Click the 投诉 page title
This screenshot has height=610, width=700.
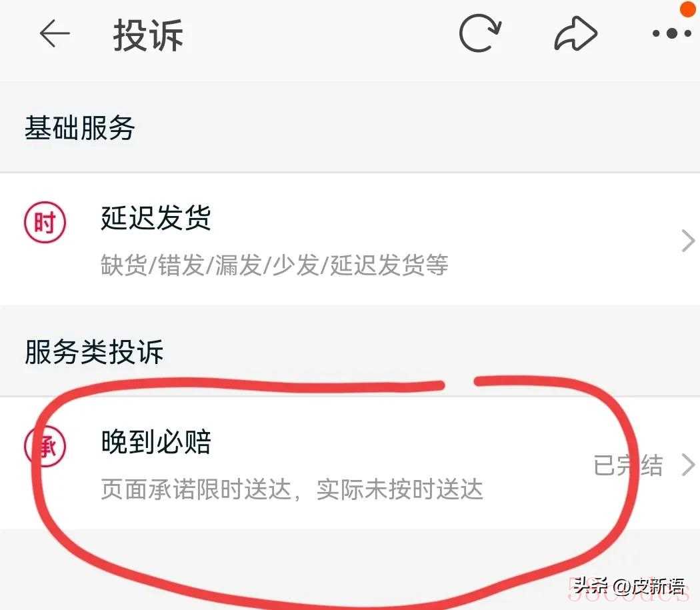(148, 35)
